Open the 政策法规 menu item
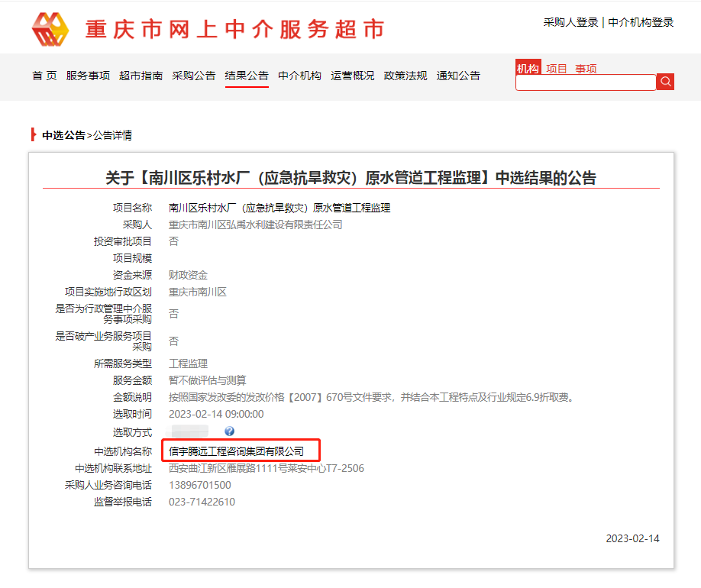Image resolution: width=701 pixels, height=588 pixels. coord(405,76)
